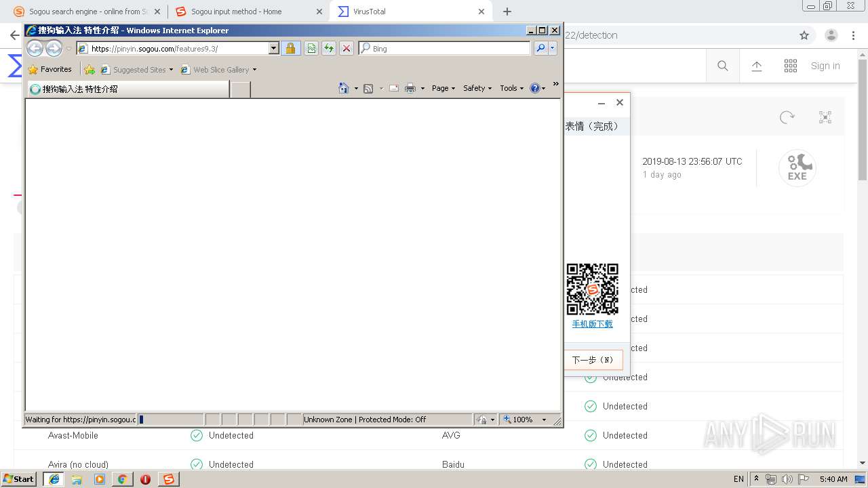Click IE Home icon
The height and width of the screenshot is (488, 868).
344,88
